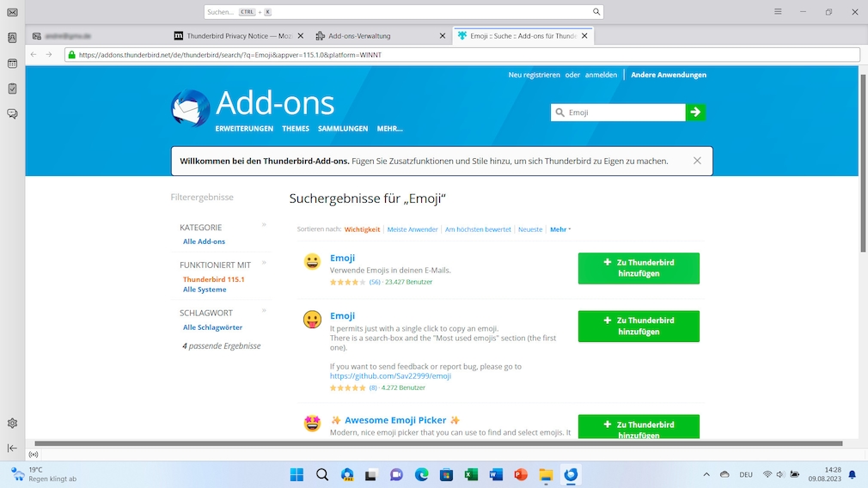Open Thunderbird settings gear icon

12,423
